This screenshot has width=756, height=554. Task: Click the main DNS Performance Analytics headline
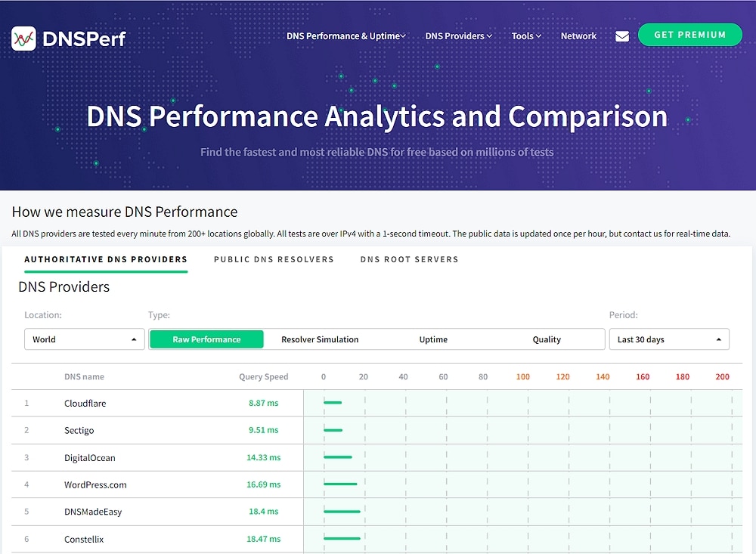click(x=376, y=116)
